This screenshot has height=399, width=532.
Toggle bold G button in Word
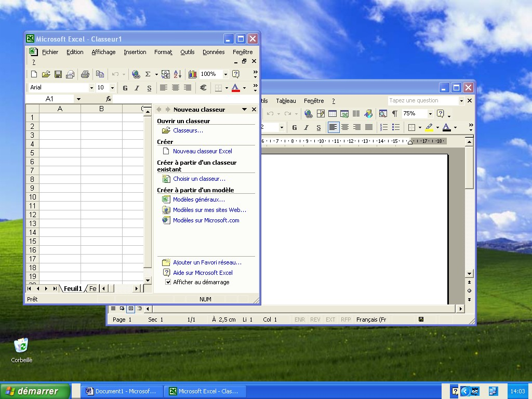coord(295,127)
